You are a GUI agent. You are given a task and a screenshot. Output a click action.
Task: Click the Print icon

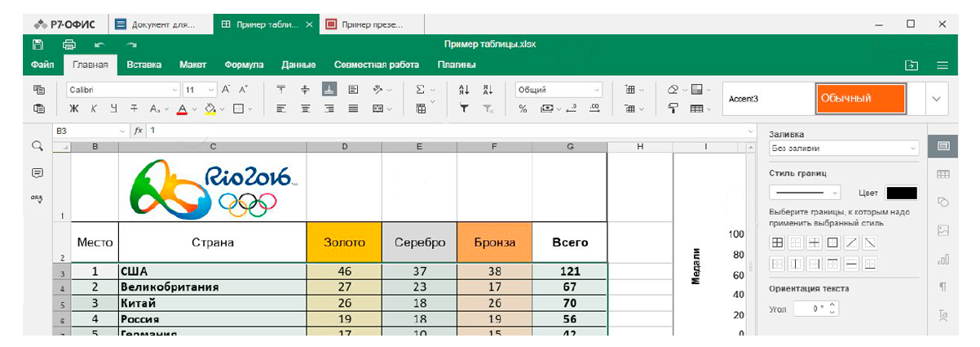pyautogui.click(x=69, y=44)
